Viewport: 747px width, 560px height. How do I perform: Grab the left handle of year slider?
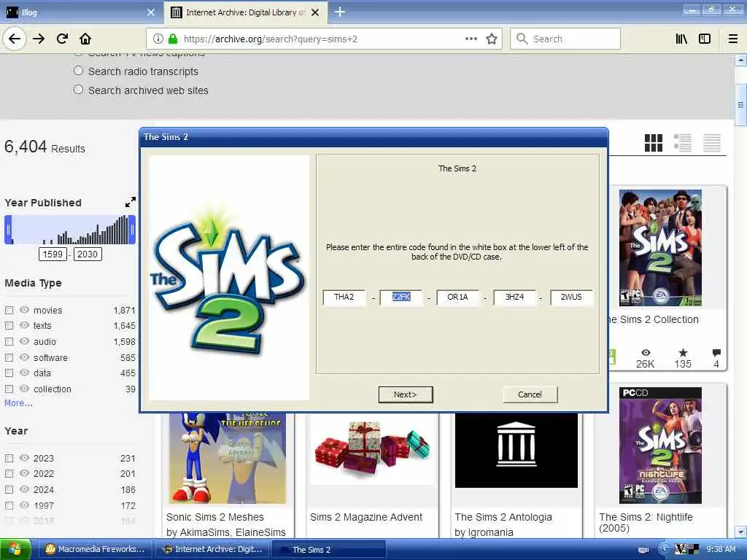(8, 230)
